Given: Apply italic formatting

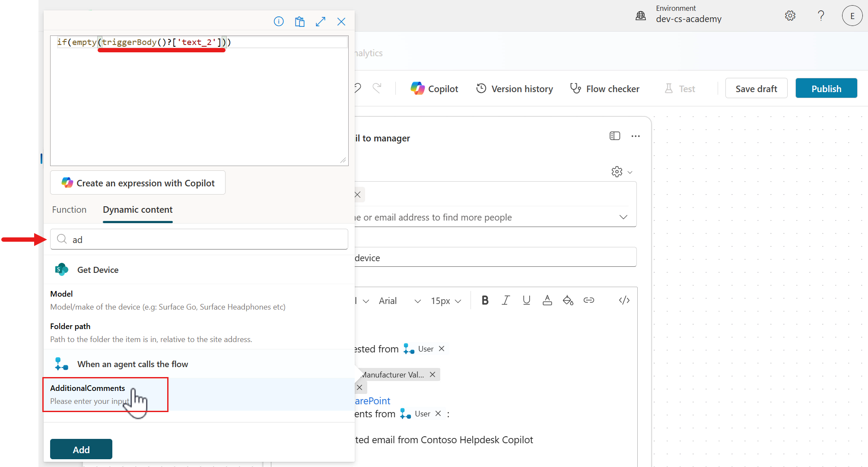Looking at the screenshot, I should coord(506,300).
